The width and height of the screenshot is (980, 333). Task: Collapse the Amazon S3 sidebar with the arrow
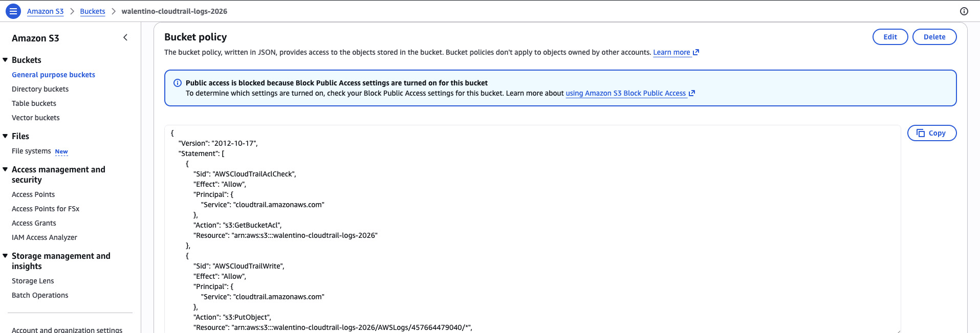[125, 37]
